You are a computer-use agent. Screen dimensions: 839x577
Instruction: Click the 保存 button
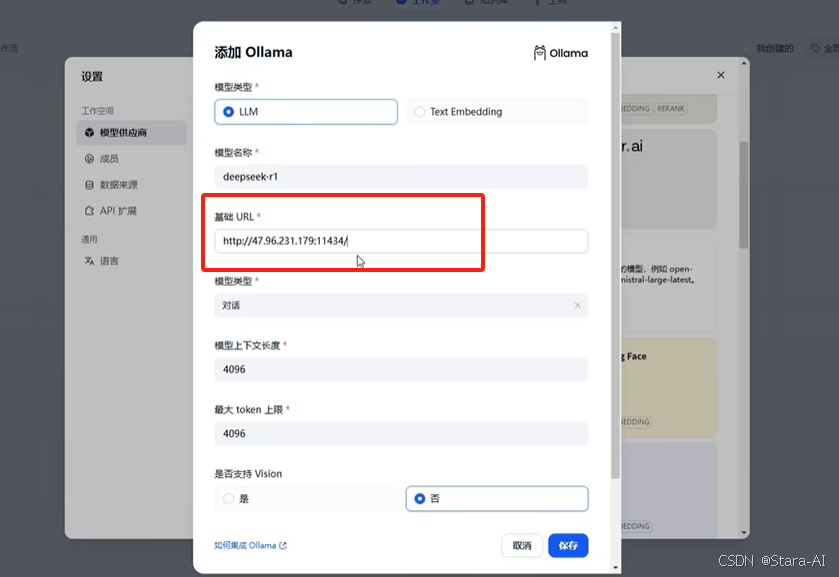coord(568,545)
